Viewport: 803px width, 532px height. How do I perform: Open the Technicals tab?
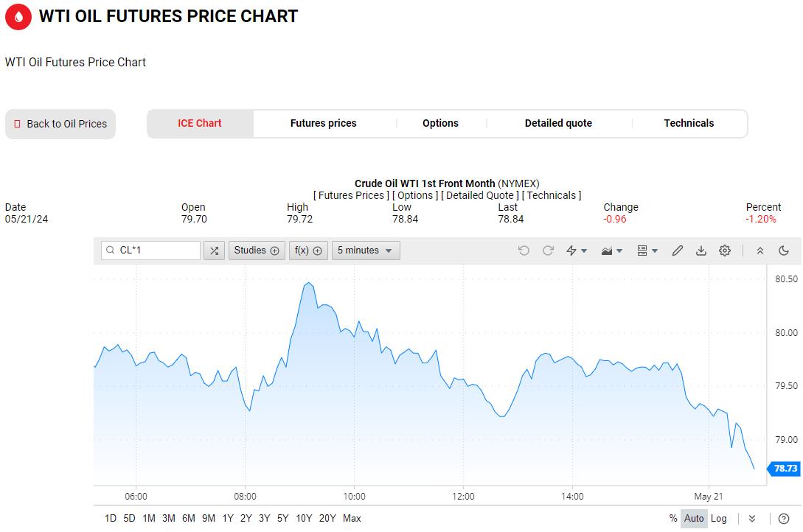tap(689, 123)
